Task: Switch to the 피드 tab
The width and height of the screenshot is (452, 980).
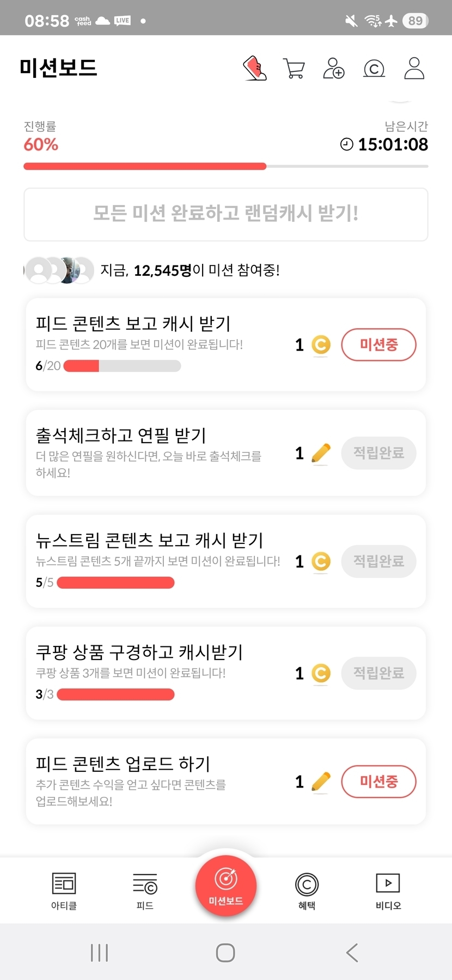Action: click(x=145, y=891)
